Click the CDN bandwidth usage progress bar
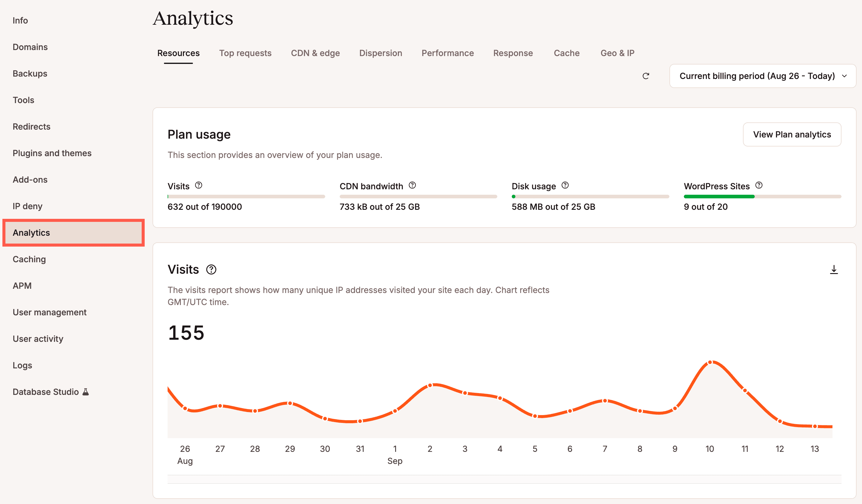This screenshot has width=862, height=504. point(418,197)
